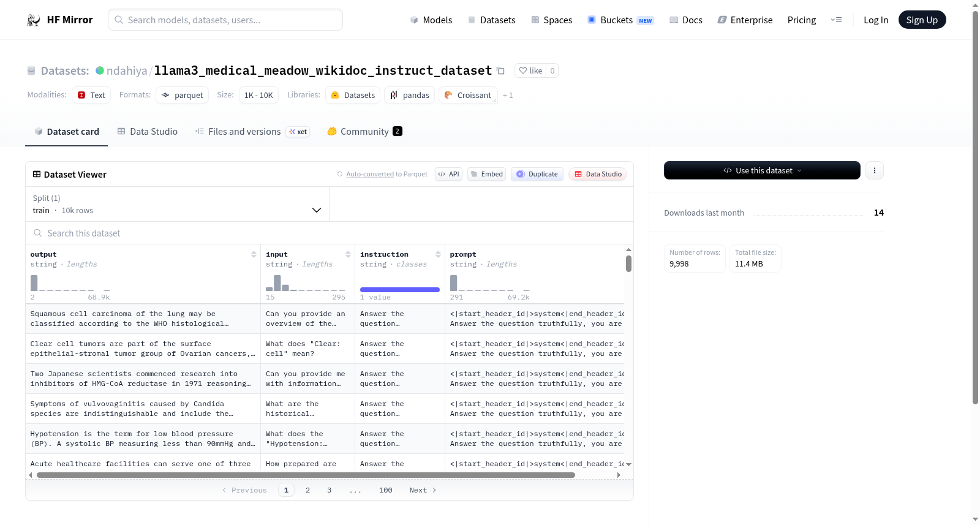Go to page 2 of results
Viewport: 980px width, 525px height.
[x=307, y=490]
